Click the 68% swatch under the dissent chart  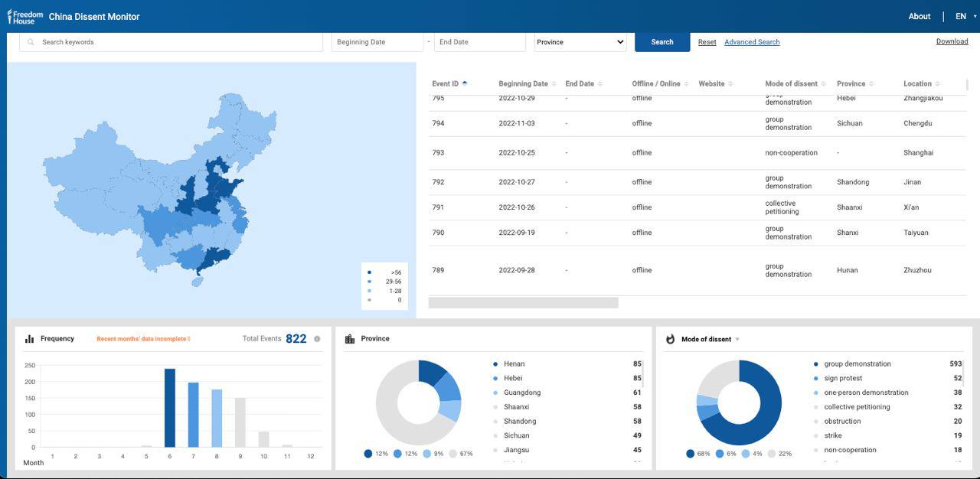(690, 454)
